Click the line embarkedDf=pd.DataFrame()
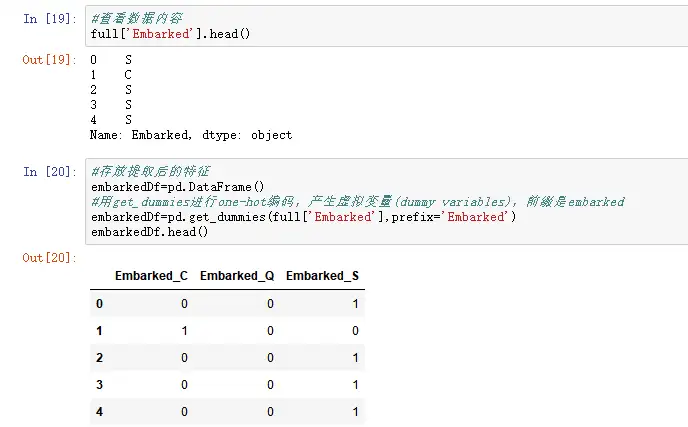This screenshot has height=427, width=688. click(178, 187)
